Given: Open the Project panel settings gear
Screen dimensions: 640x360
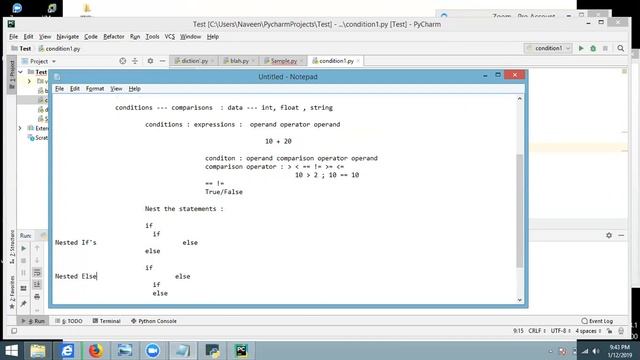Looking at the screenshot, I should [150, 61].
